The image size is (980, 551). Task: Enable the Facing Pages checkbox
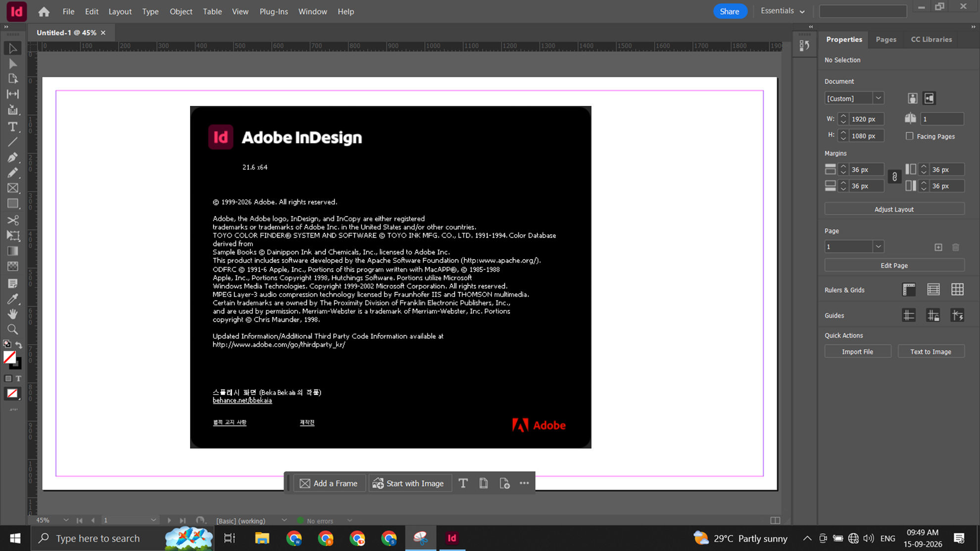909,136
